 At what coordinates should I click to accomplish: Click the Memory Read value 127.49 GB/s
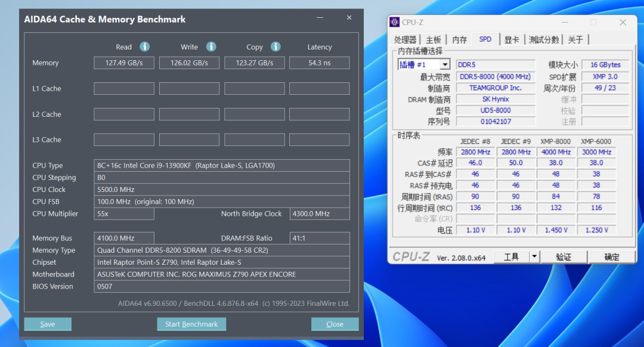click(x=124, y=63)
